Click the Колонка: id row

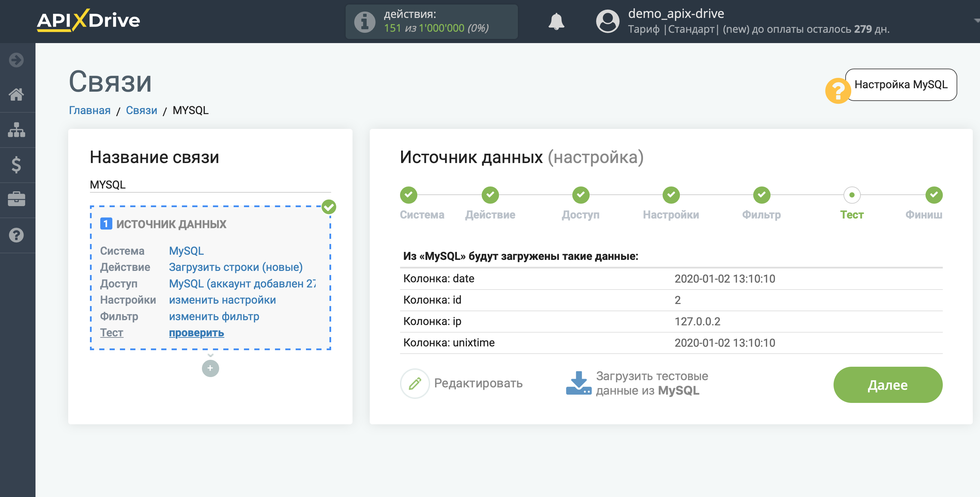tap(671, 300)
